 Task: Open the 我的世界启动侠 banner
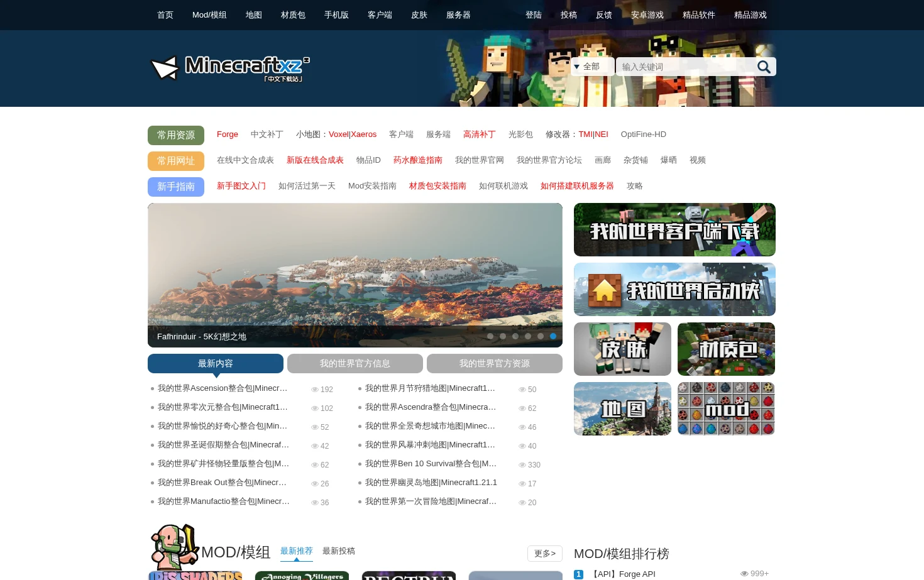(674, 290)
